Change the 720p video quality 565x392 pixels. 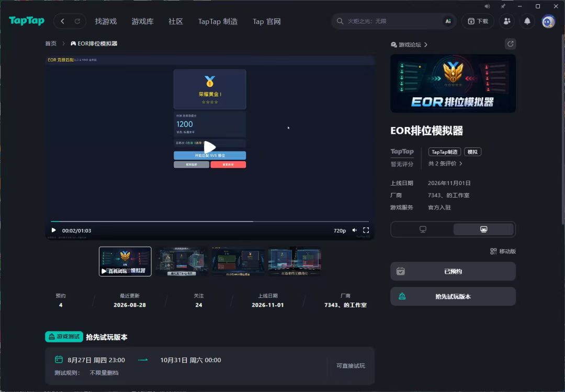click(340, 230)
